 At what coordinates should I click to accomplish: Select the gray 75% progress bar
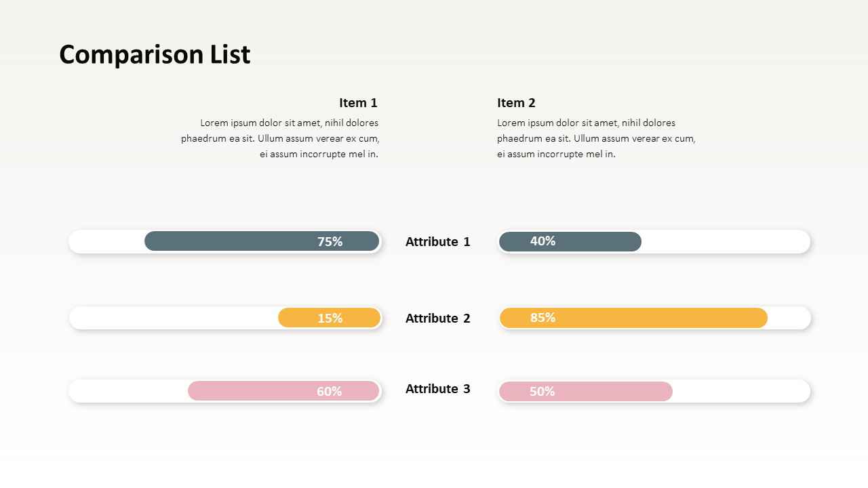click(262, 241)
